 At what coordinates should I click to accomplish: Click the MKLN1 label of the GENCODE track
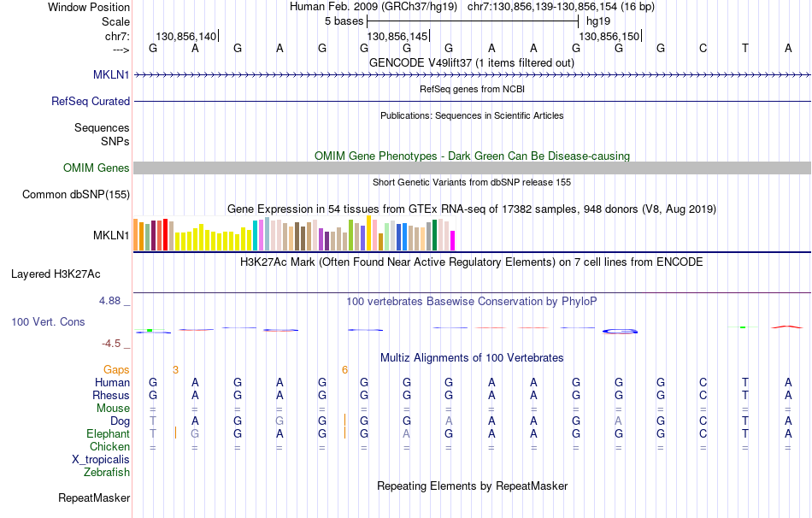point(111,74)
